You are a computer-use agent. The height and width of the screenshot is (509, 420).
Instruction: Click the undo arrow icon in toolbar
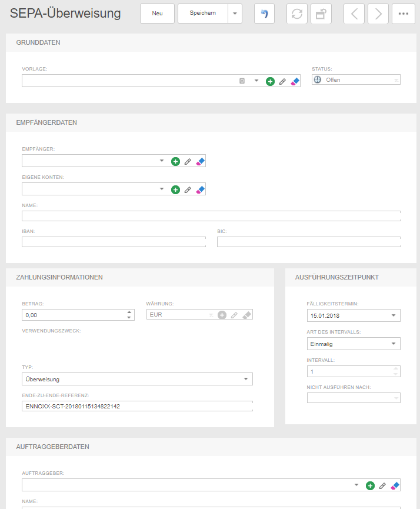[x=264, y=14]
